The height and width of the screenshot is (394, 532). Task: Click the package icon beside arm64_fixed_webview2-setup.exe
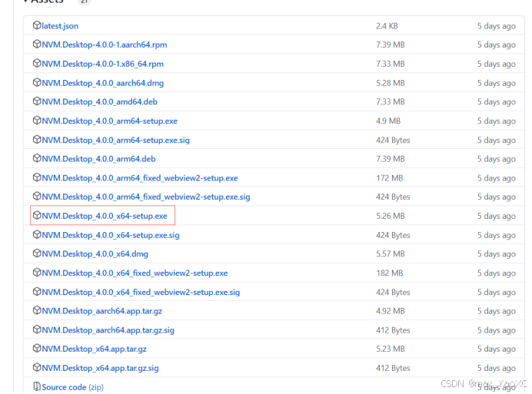[37, 177]
